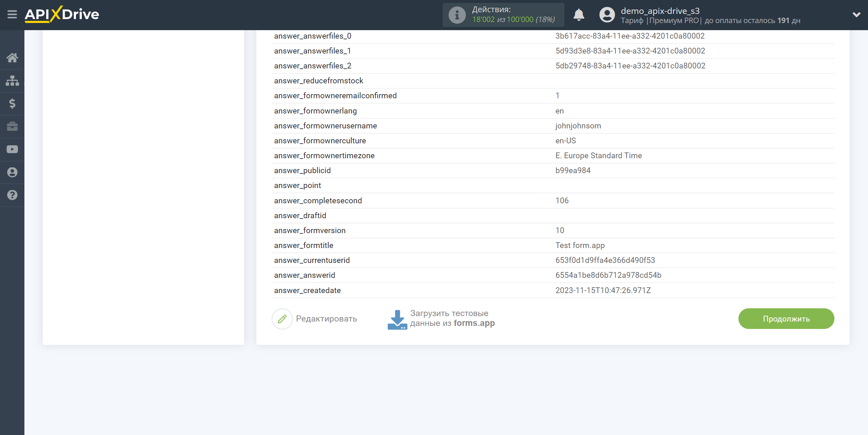
Task: Click Загрузить тестовые данные из forms.app
Action: [x=452, y=318]
